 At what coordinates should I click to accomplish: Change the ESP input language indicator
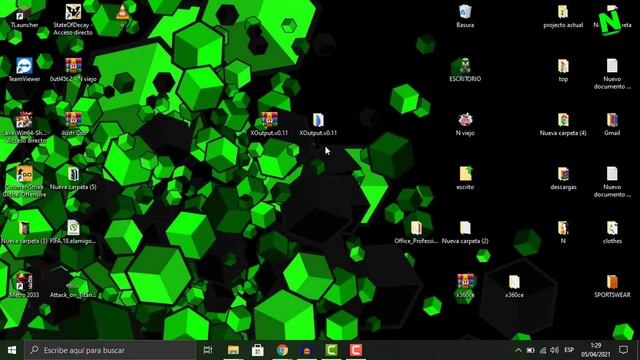569,350
